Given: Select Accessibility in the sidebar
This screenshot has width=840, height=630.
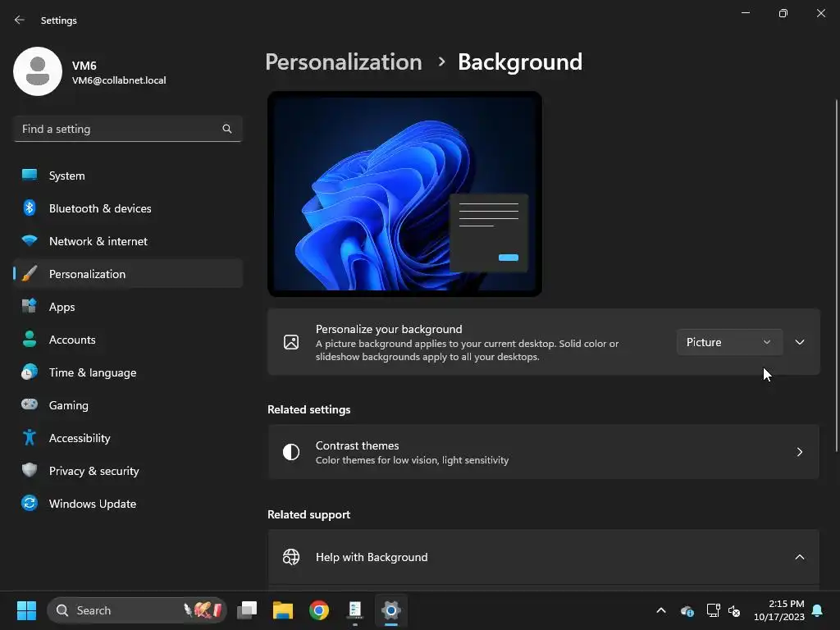Looking at the screenshot, I should click(128, 438).
